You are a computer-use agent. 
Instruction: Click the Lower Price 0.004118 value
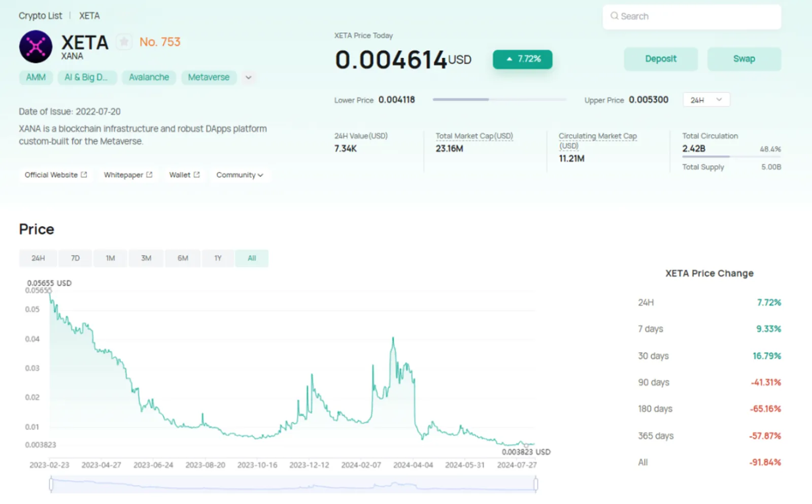click(396, 100)
